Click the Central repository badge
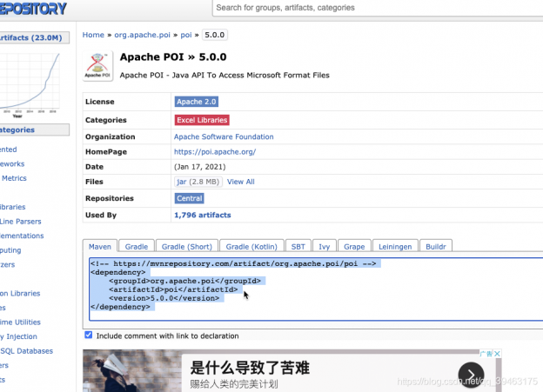 (189, 198)
